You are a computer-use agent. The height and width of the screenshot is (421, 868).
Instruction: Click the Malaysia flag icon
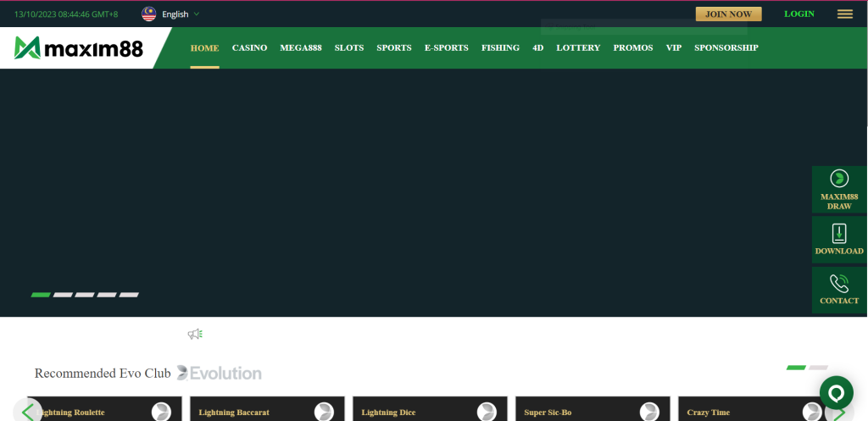point(149,14)
